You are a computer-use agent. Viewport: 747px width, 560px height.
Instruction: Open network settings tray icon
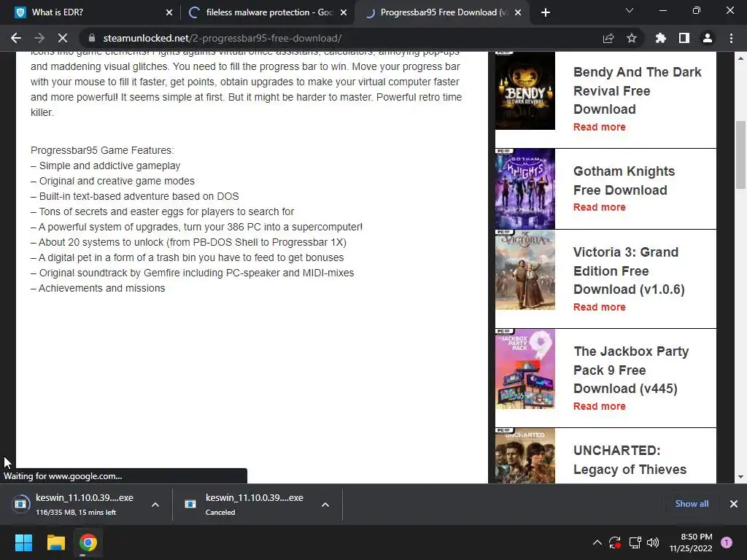[x=635, y=542]
